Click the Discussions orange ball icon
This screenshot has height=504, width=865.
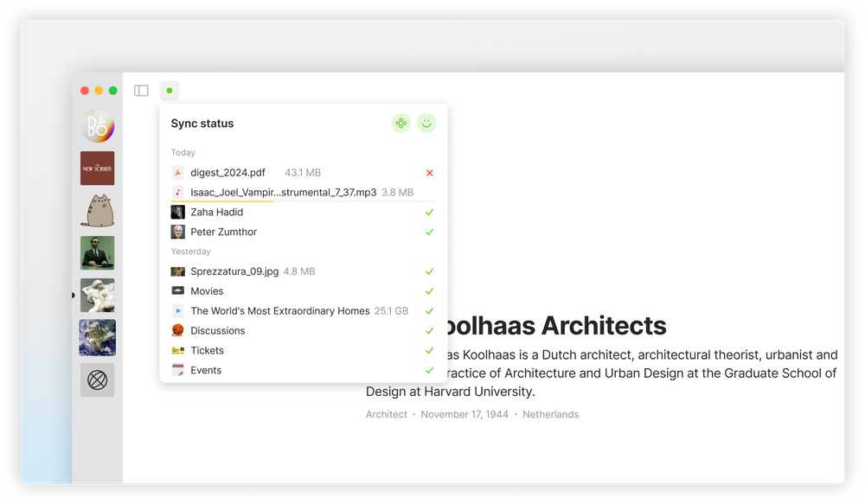point(177,330)
